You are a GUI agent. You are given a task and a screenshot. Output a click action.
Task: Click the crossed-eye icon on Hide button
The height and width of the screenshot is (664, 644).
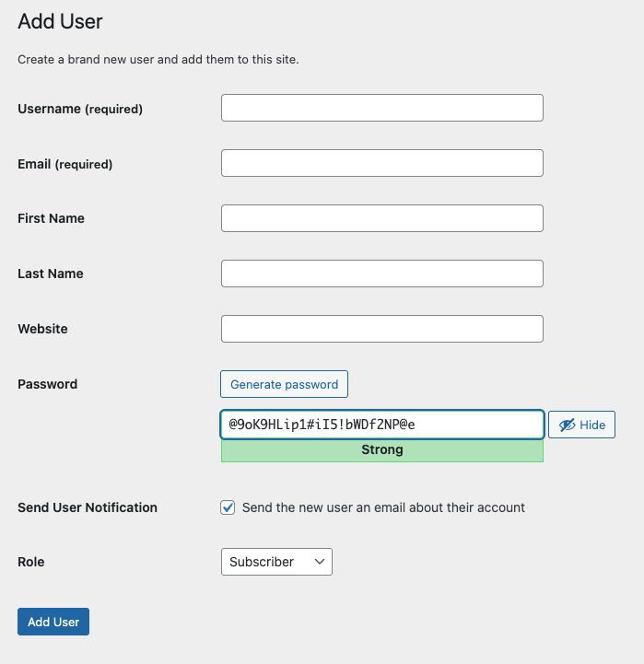[567, 425]
